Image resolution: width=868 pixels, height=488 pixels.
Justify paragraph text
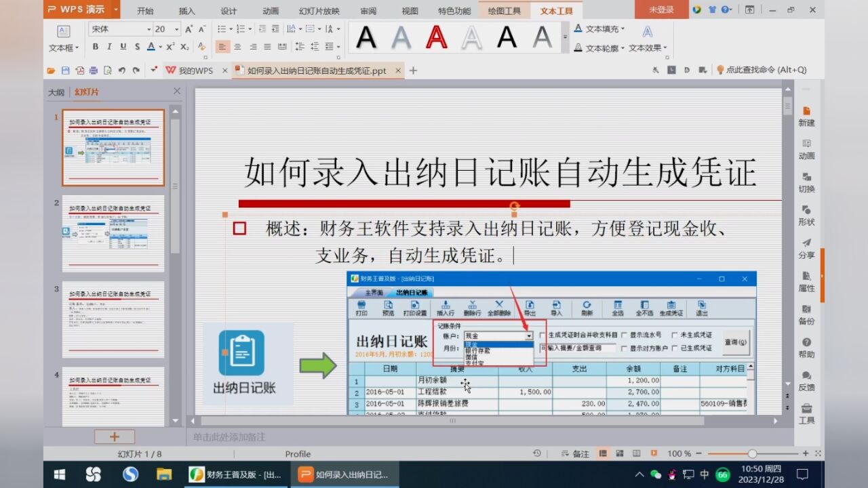point(267,47)
